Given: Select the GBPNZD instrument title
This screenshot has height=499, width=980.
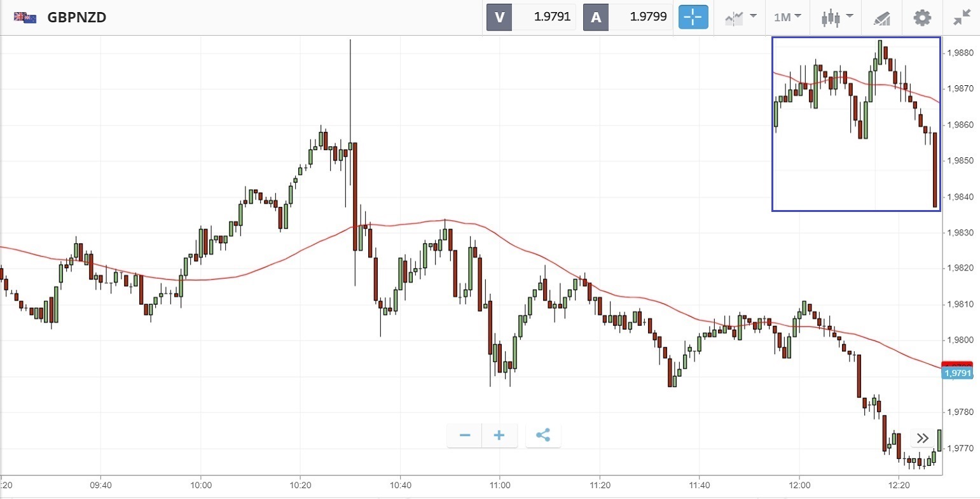Looking at the screenshot, I should 76,17.
